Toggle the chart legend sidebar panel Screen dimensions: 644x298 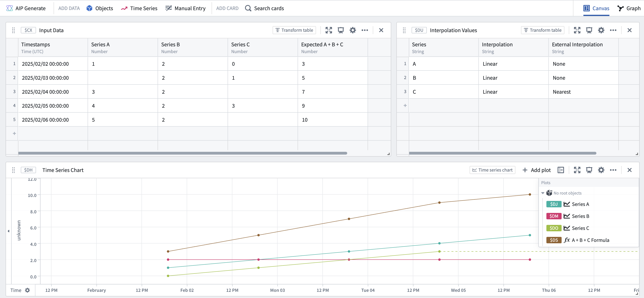coord(561,170)
